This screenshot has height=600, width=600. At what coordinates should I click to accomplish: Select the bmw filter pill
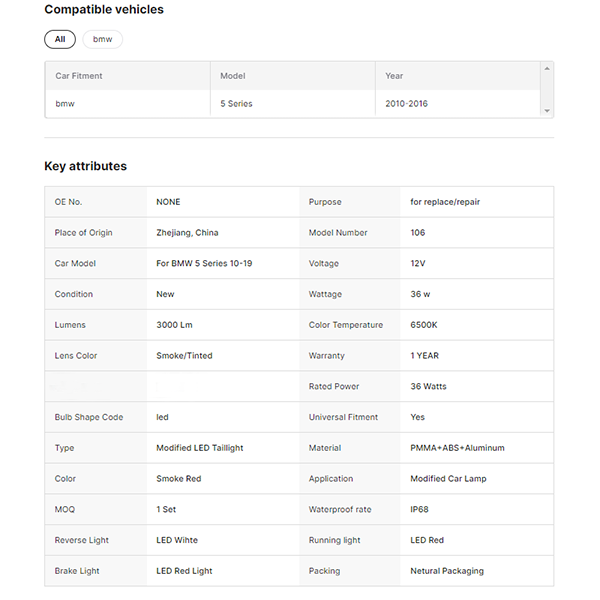click(x=102, y=39)
